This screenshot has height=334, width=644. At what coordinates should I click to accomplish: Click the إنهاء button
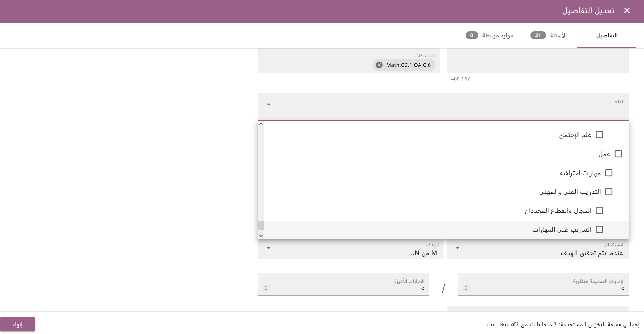(x=17, y=324)
